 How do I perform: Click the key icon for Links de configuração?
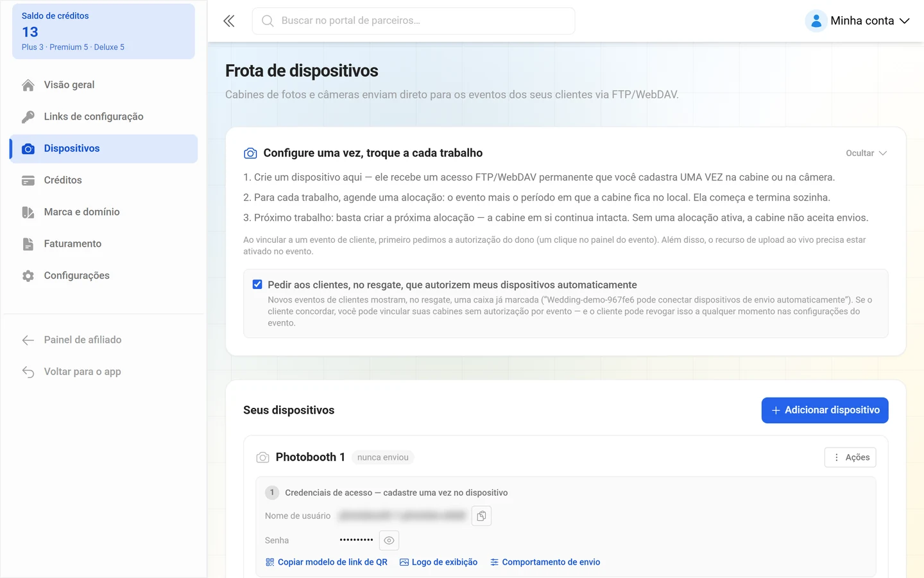tap(28, 117)
